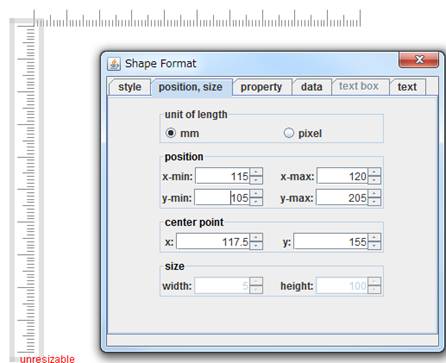
Task: Decrease y-min with the down arrow
Action: pyautogui.click(x=256, y=202)
